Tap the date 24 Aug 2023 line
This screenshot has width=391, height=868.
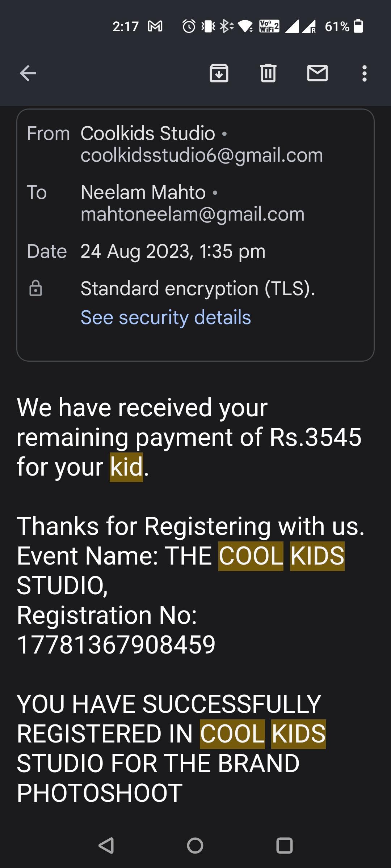click(x=173, y=251)
